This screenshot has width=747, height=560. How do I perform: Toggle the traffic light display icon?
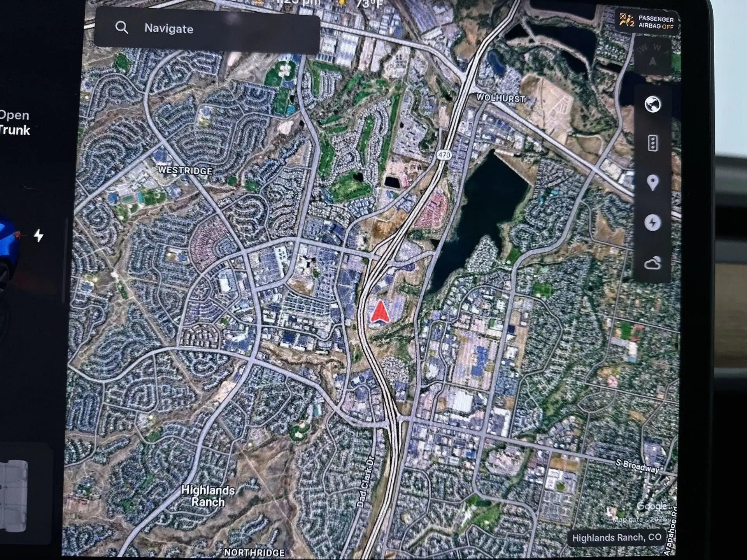[x=652, y=143]
